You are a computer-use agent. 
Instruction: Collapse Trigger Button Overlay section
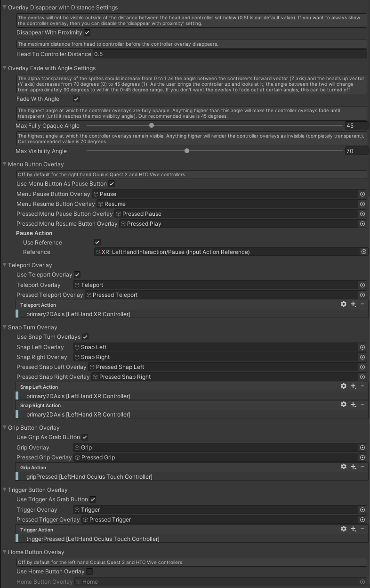pos(4,490)
